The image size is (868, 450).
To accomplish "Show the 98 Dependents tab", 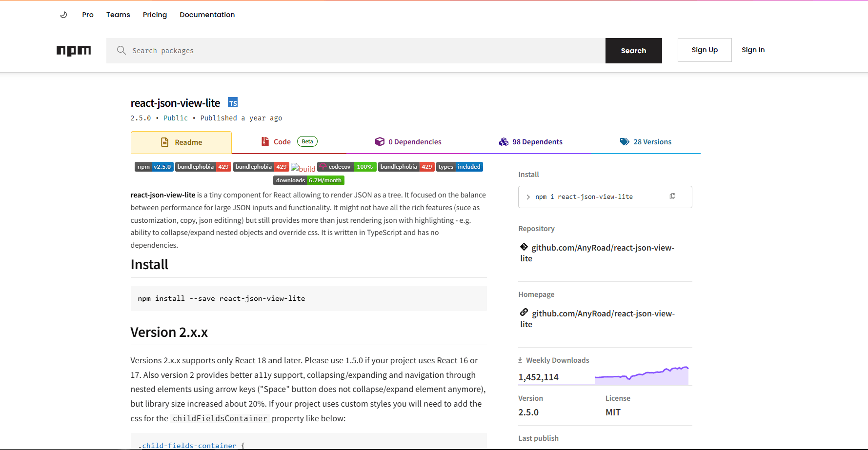I will click(x=530, y=142).
